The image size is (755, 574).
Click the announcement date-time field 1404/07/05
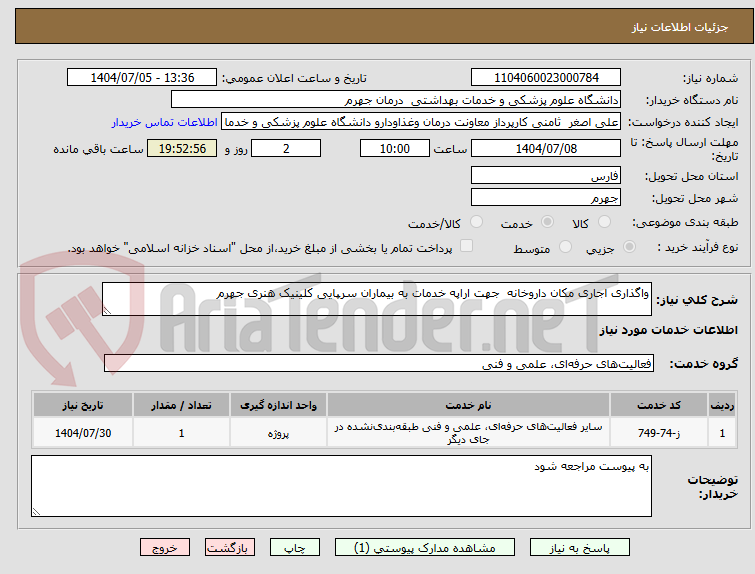click(142, 78)
